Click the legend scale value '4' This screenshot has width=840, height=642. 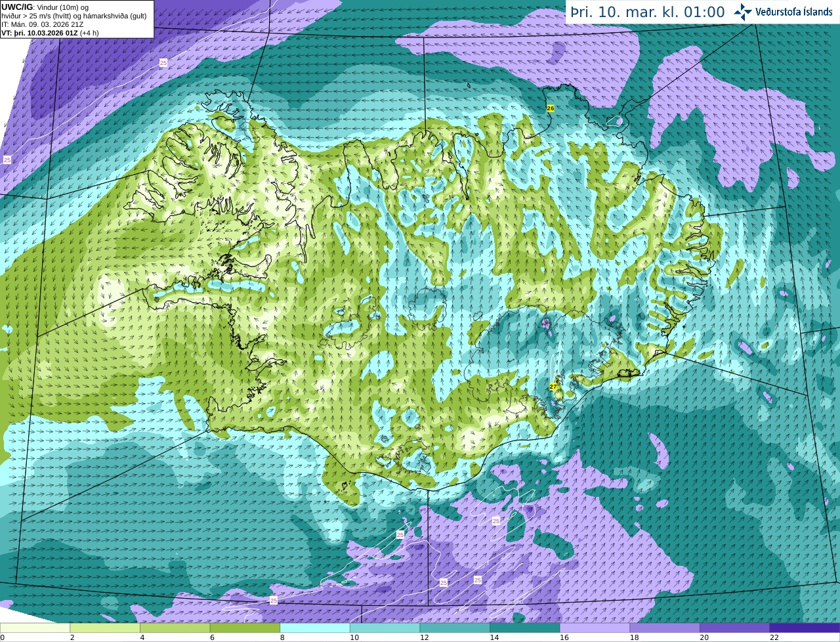(142, 637)
